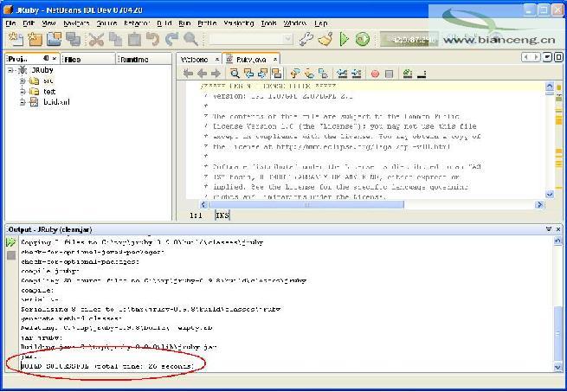Image resolution: width=567 pixels, height=392 pixels.
Task: Click the Cut scissors icon
Action: [x=96, y=39]
